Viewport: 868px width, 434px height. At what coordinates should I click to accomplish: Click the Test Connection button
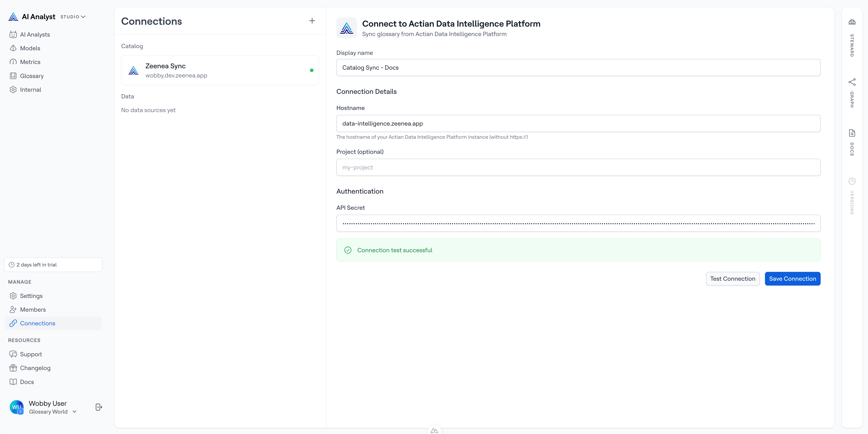coord(733,279)
